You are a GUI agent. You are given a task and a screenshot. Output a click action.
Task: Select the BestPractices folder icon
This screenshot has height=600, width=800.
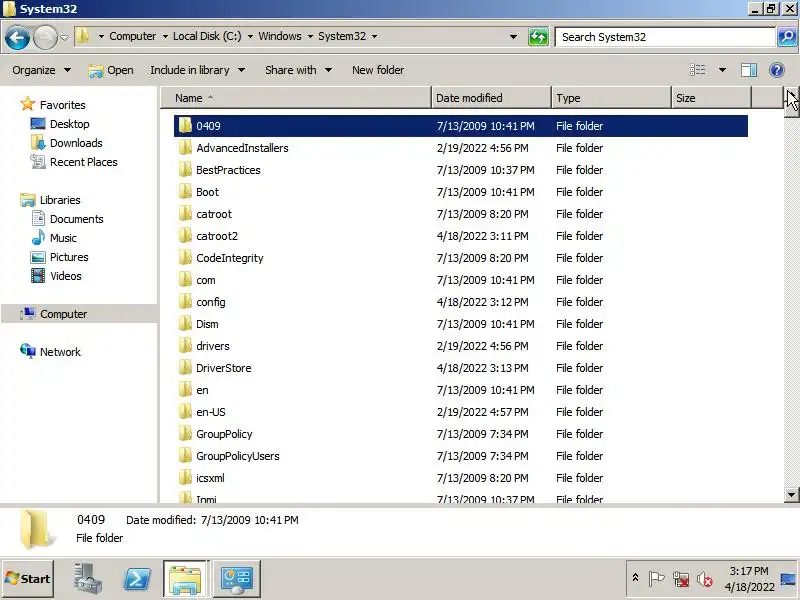tap(185, 169)
